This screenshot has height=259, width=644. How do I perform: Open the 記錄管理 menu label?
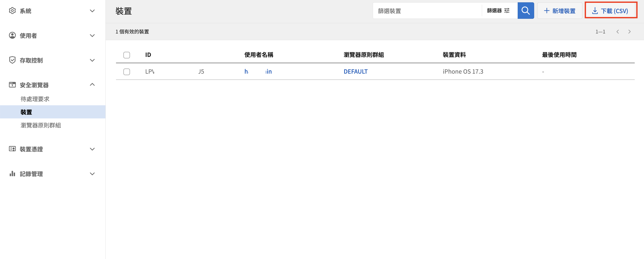point(31,174)
